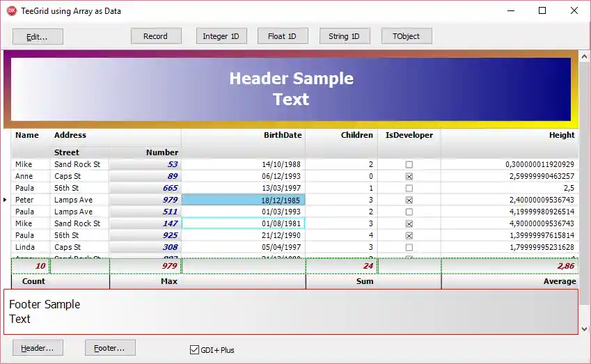Switch data to Record
The height and width of the screenshot is (364, 591).
pyautogui.click(x=155, y=36)
